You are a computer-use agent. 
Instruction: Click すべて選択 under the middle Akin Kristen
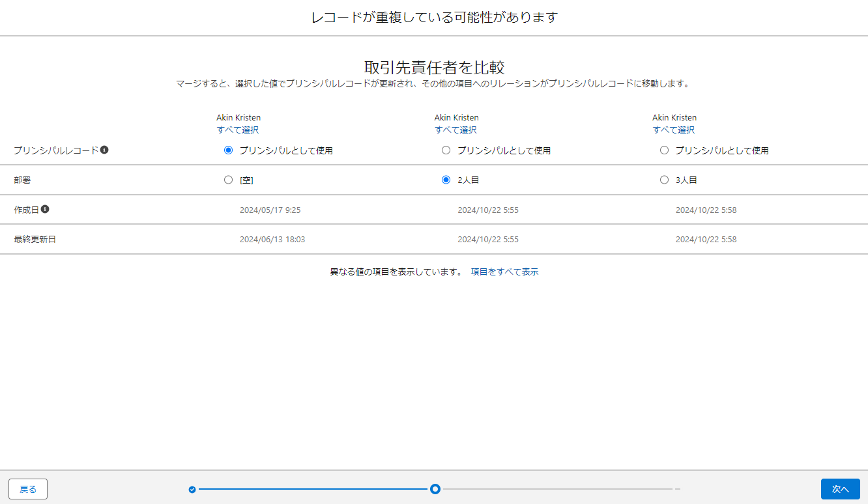pos(456,130)
